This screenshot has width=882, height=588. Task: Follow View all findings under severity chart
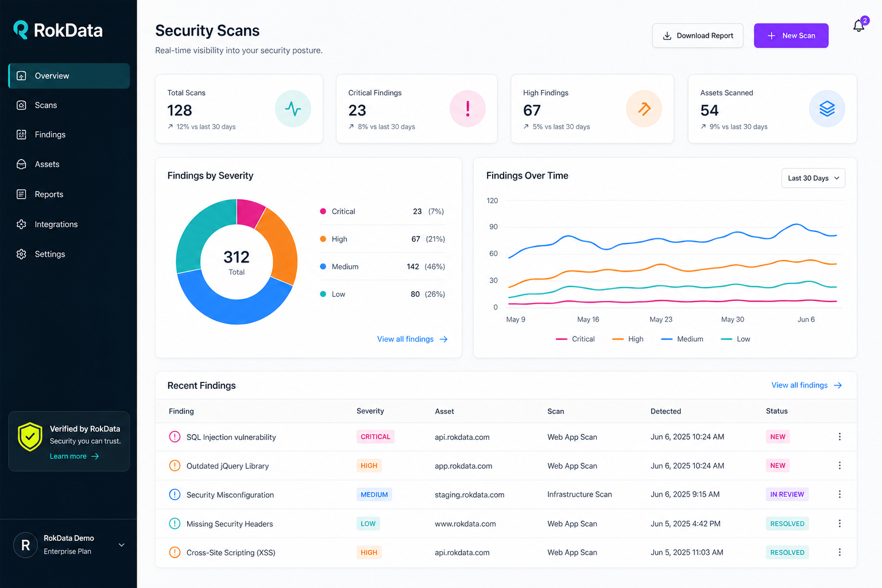point(412,339)
